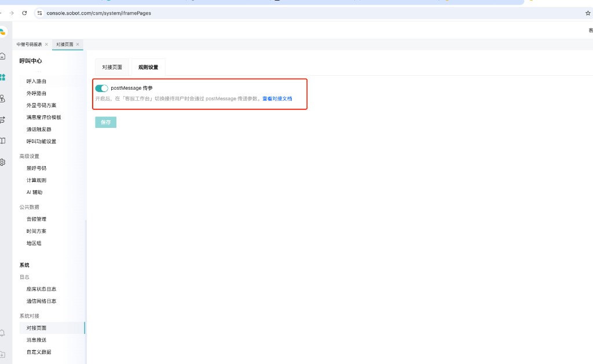Open 通信网络日志 menu item

click(x=41, y=302)
